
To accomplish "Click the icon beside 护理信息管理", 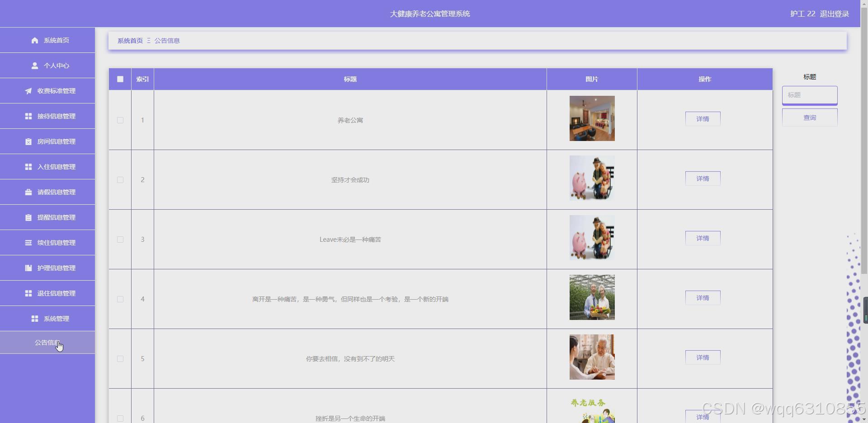I will [x=28, y=268].
